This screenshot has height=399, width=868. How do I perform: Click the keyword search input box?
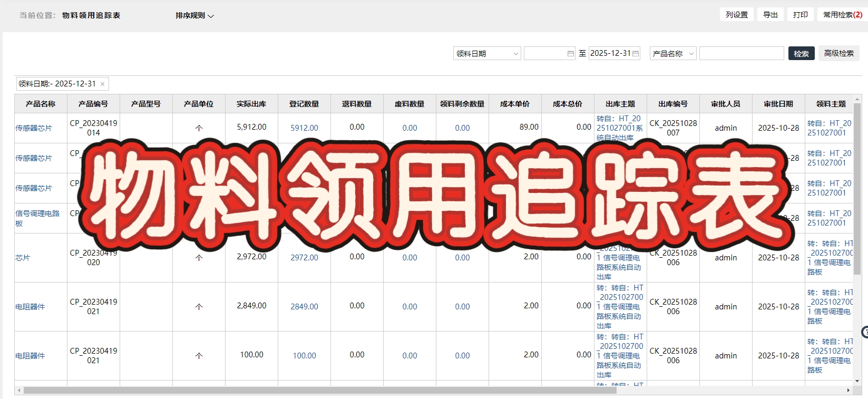coord(742,53)
